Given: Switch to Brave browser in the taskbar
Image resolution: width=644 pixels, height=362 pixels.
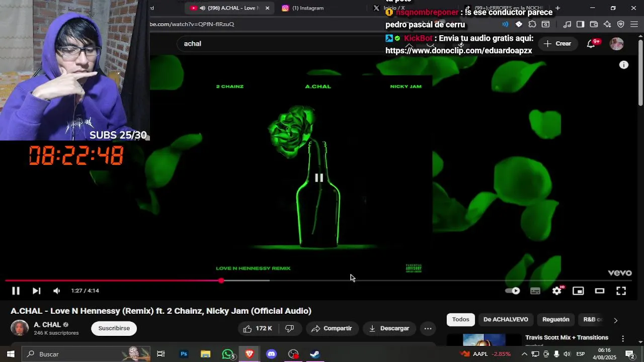Looking at the screenshot, I should [x=250, y=354].
